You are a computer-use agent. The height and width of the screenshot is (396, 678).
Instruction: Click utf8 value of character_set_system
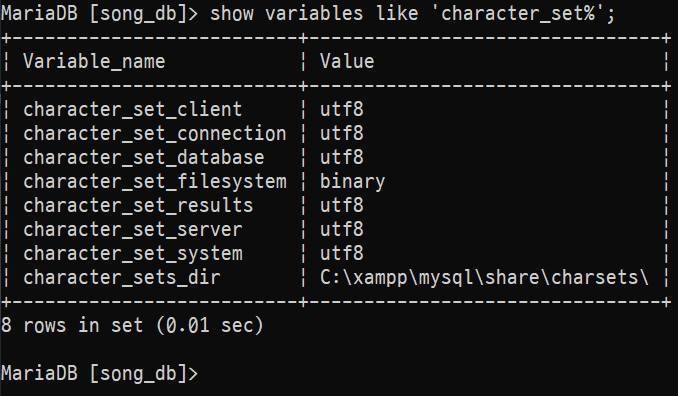click(342, 253)
